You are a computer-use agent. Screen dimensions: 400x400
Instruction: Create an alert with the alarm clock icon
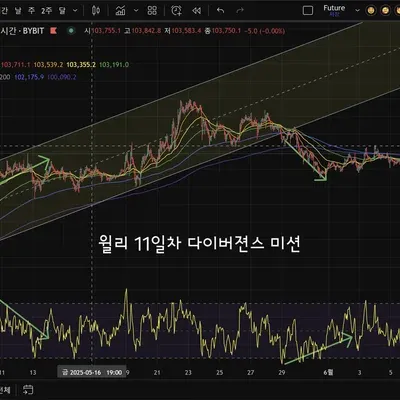tap(176, 11)
